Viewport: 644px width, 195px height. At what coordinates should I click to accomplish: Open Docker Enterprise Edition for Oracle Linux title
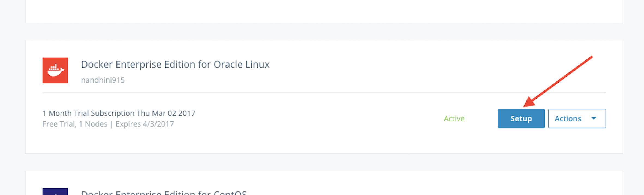[175, 65]
